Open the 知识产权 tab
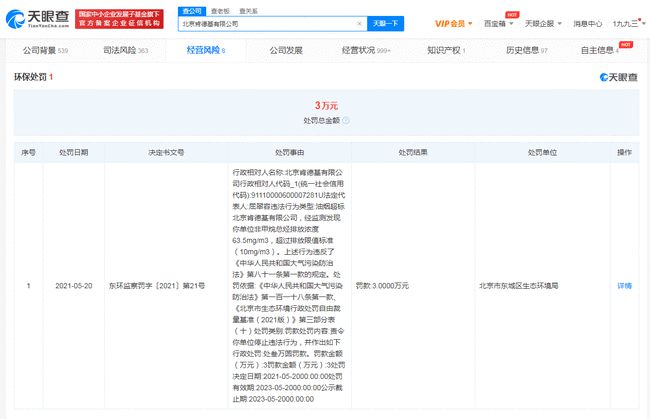 pyautogui.click(x=446, y=47)
